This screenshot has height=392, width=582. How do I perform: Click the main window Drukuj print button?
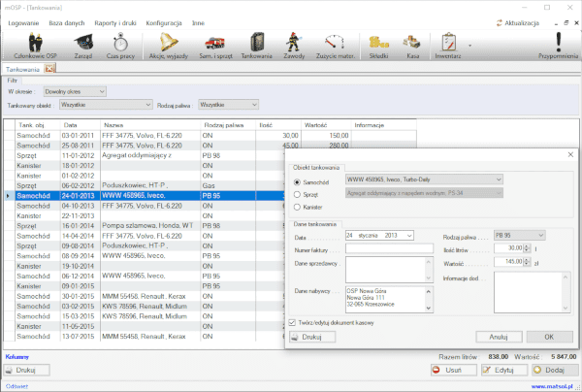[27, 370]
